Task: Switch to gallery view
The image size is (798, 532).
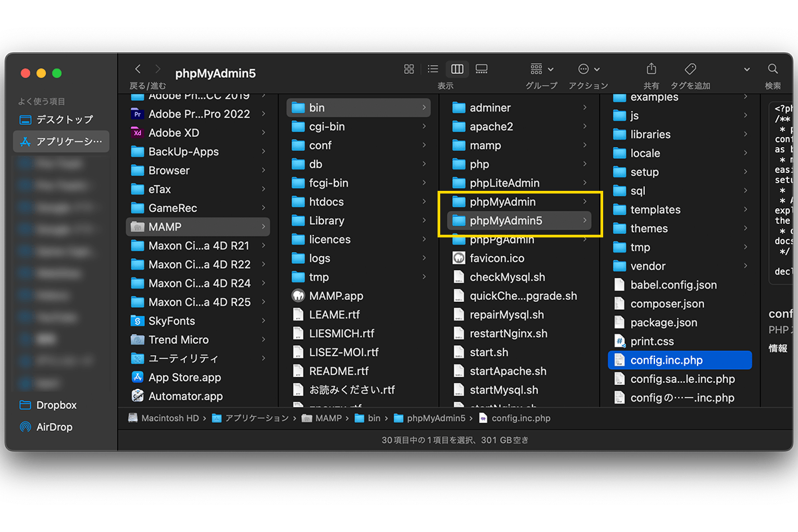Action: (482, 69)
